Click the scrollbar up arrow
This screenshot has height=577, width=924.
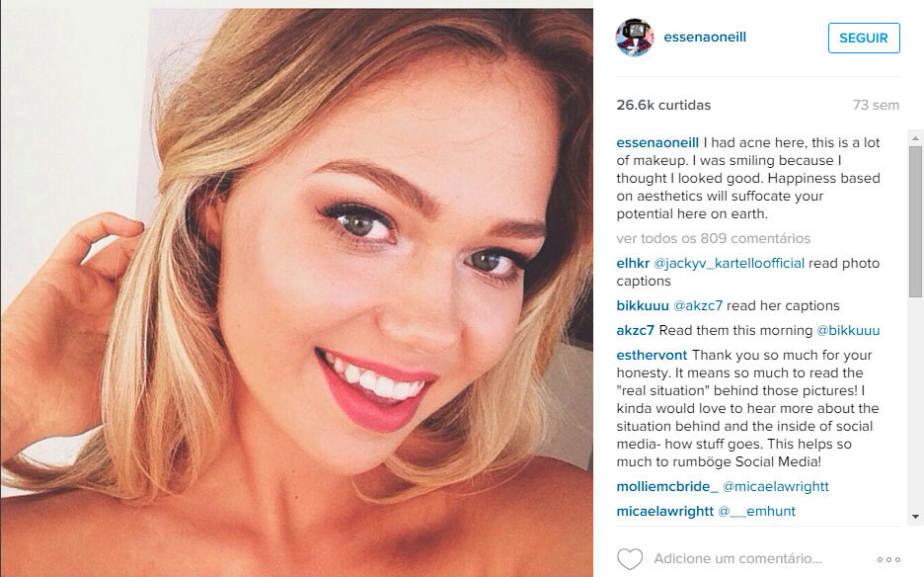pos(915,138)
